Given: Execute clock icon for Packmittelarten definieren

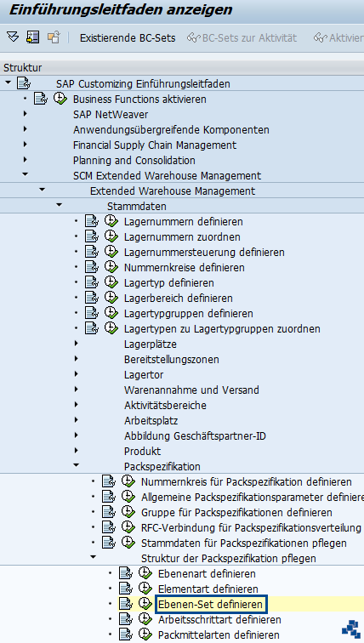Looking at the screenshot, I should tap(145, 634).
